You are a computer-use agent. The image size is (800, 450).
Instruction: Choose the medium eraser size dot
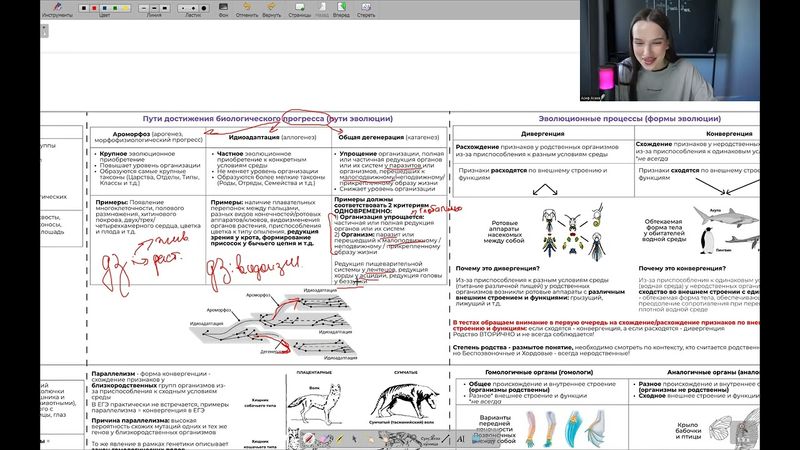[194, 8]
